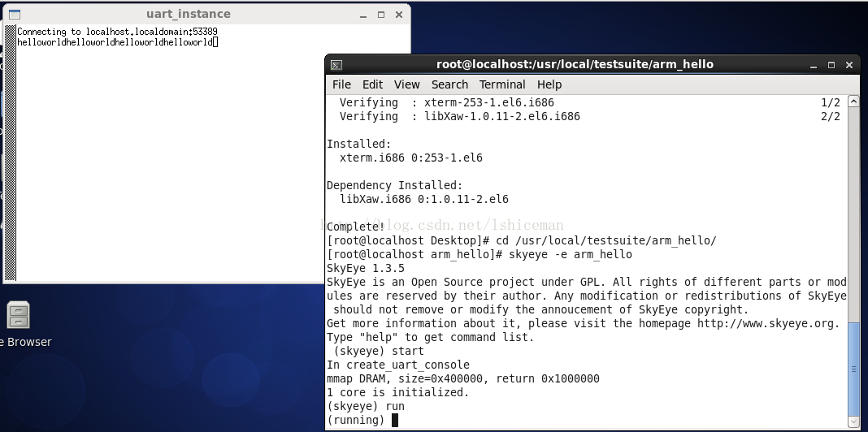This screenshot has height=432, width=868.
Task: Click 'libXaw.i686 0:1.0.11-2.el6' line
Action: tap(424, 199)
